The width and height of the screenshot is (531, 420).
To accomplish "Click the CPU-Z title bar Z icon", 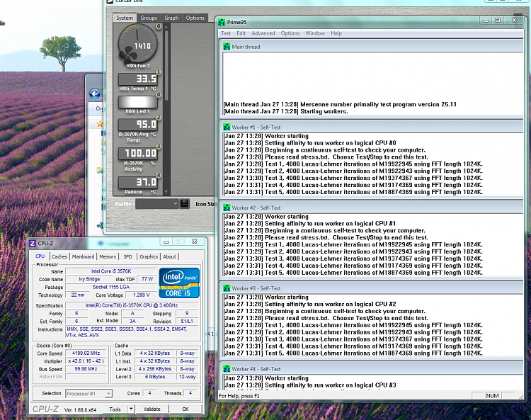I will [33, 244].
